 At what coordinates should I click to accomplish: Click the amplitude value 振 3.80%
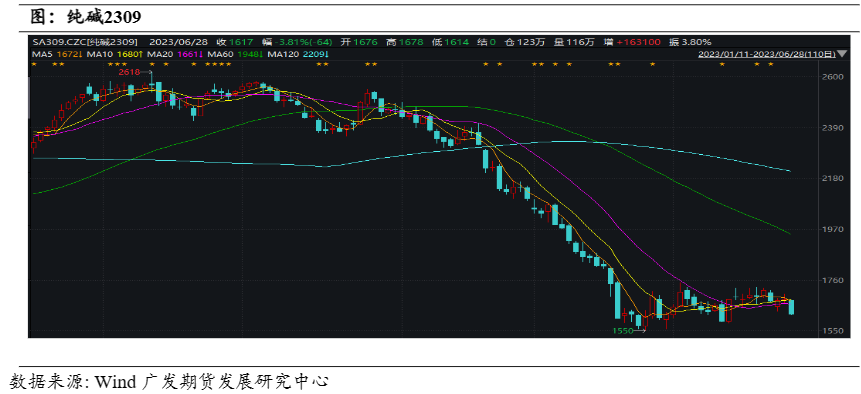coord(690,42)
